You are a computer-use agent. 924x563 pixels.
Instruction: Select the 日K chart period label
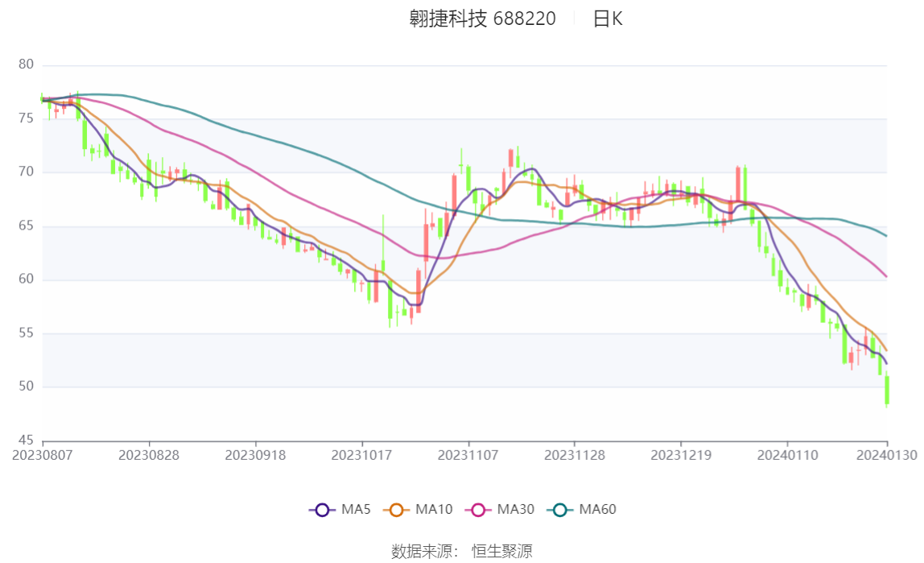pos(608,19)
